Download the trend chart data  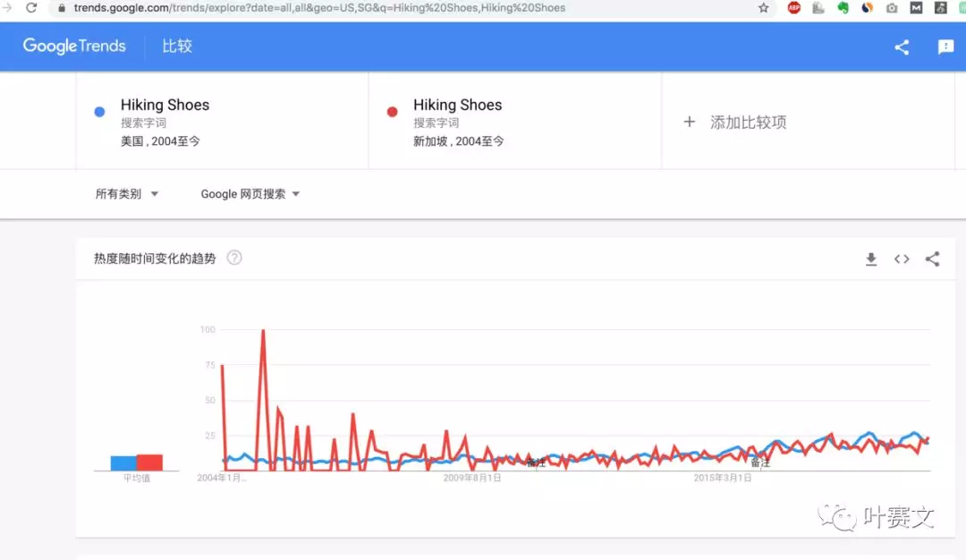[870, 259]
